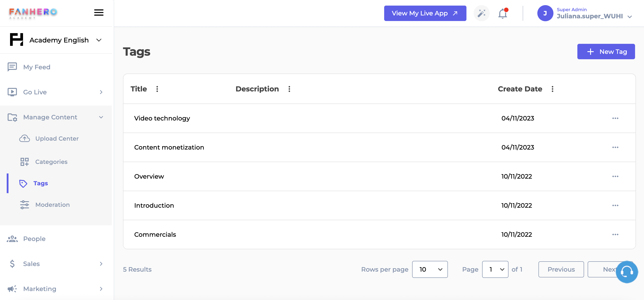Click the Sales dollar icon
644x300 pixels.
(12, 264)
